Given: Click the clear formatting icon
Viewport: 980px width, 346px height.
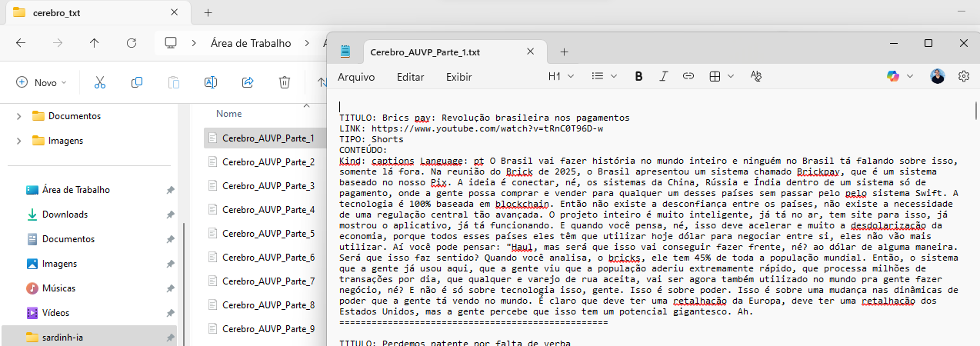Looking at the screenshot, I should pos(755,76).
